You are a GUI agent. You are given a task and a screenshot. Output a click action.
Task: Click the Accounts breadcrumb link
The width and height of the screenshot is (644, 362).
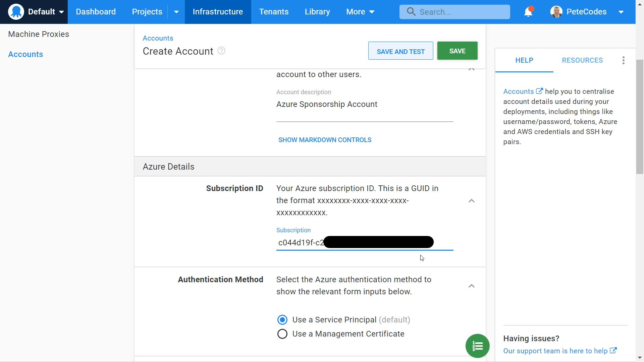158,38
